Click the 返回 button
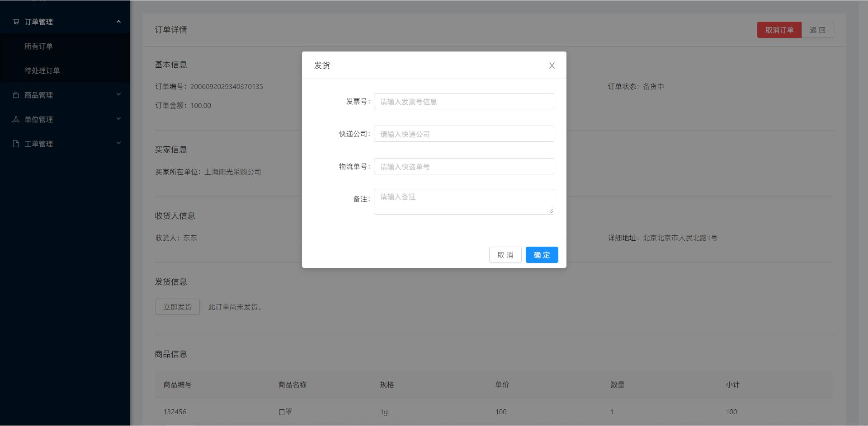The height and width of the screenshot is (426, 868). click(x=817, y=30)
